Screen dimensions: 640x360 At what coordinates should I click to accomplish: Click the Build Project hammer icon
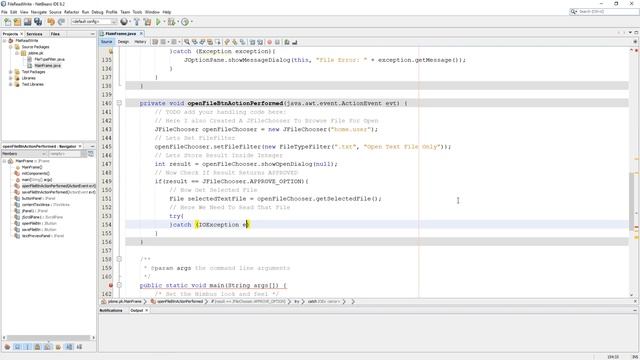coord(137,22)
